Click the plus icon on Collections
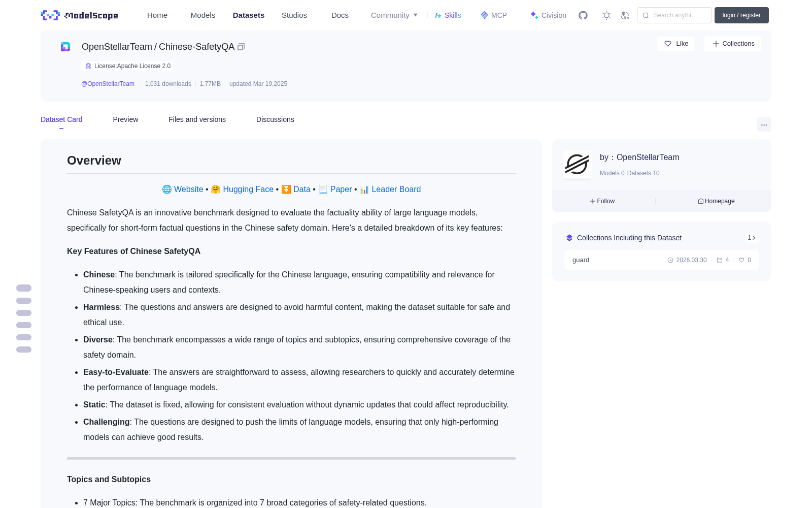Screen dimensions: 812x508 point(716,44)
